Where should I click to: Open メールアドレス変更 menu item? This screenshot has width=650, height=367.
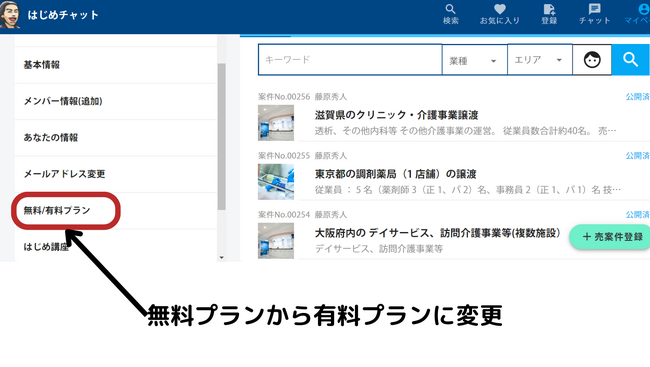(116, 174)
